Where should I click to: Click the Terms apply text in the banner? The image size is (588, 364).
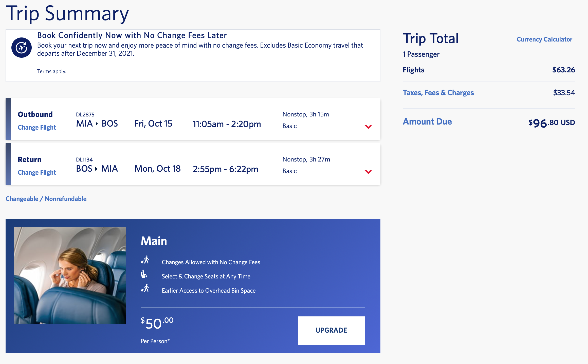52,71
